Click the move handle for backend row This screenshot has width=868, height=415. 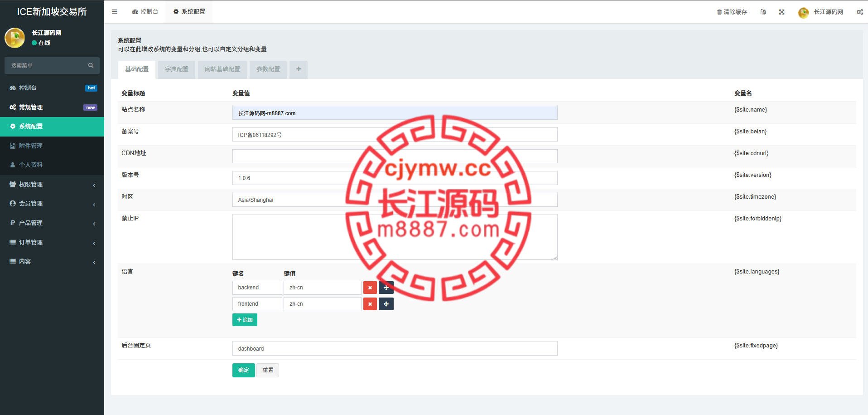pyautogui.click(x=386, y=288)
